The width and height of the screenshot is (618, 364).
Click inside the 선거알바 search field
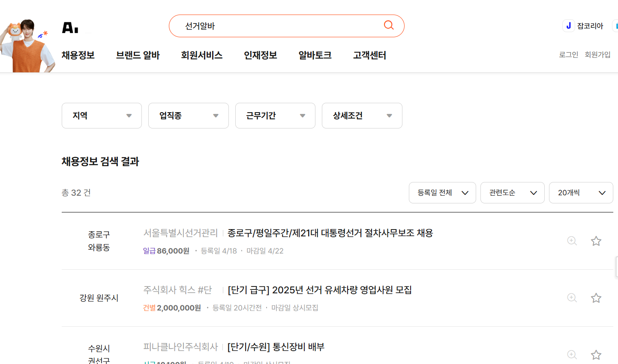pos(266,26)
